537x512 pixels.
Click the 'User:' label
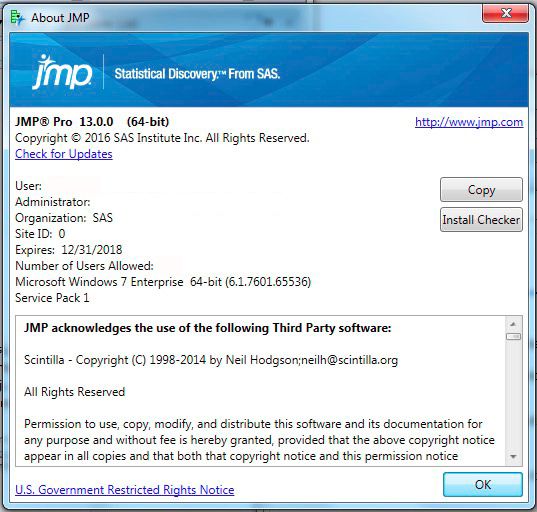(28, 186)
